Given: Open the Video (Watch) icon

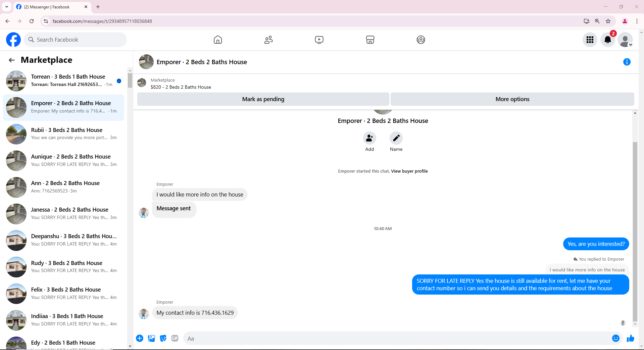Looking at the screenshot, I should 319,40.
